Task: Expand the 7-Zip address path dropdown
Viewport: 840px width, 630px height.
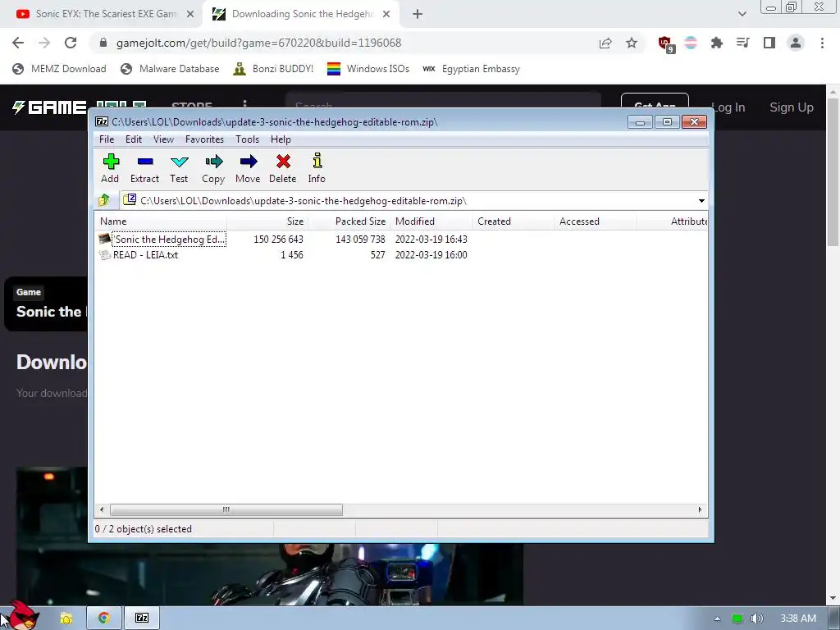Action: pos(701,201)
